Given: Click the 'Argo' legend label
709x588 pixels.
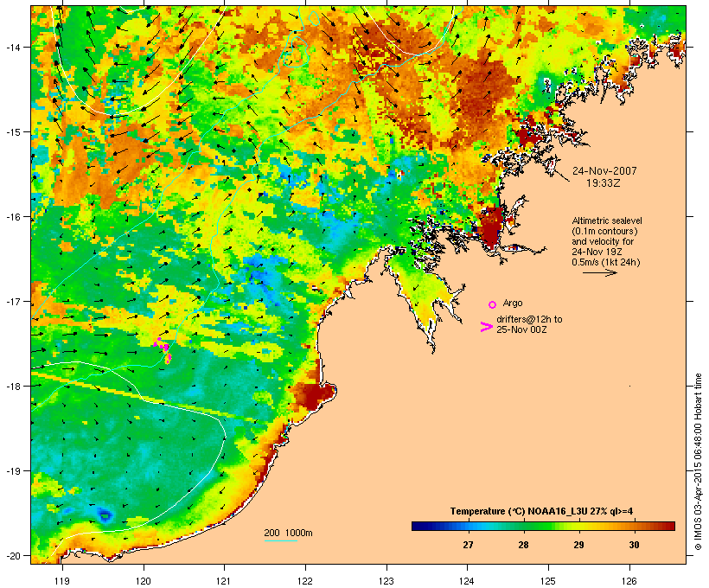Looking at the screenshot, I should [513, 303].
